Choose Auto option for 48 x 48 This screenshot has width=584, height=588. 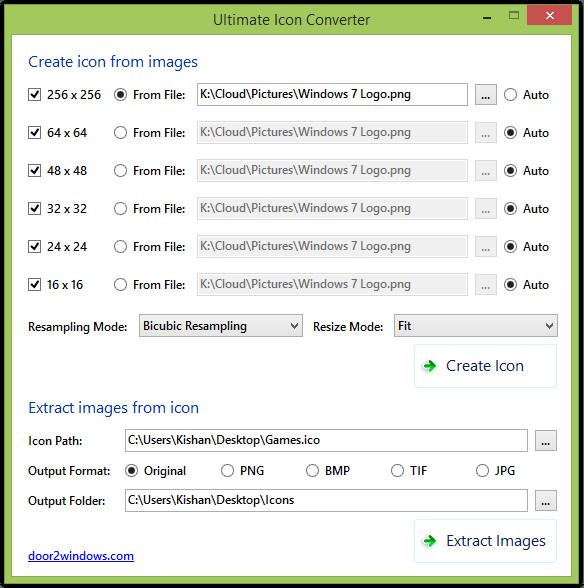pos(510,171)
